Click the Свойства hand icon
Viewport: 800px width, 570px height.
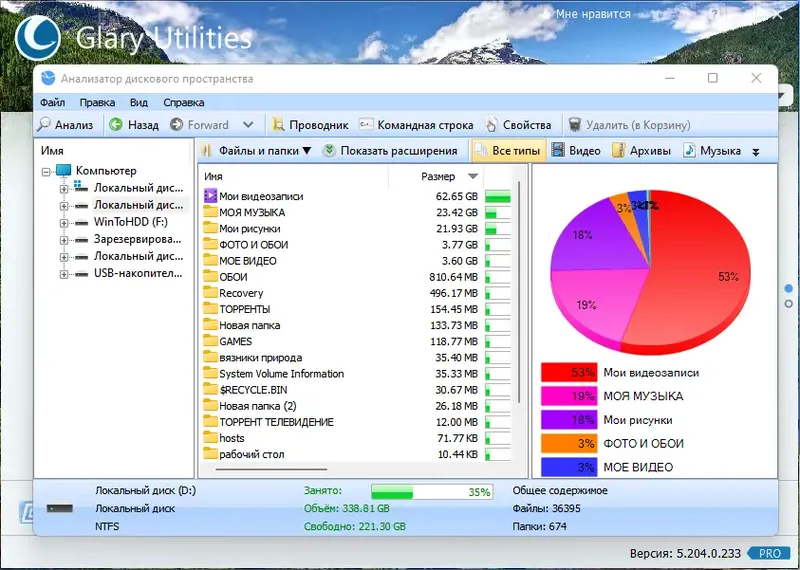tap(491, 125)
